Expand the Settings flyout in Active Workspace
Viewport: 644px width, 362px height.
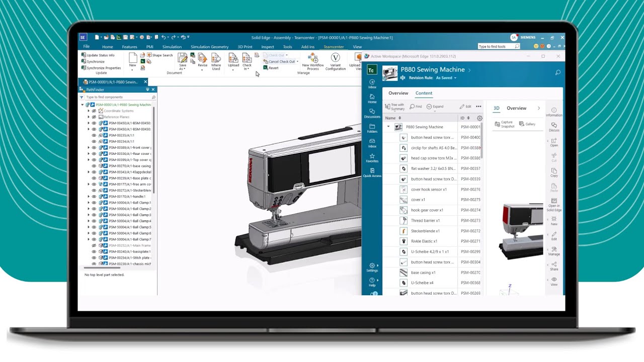[377, 265]
